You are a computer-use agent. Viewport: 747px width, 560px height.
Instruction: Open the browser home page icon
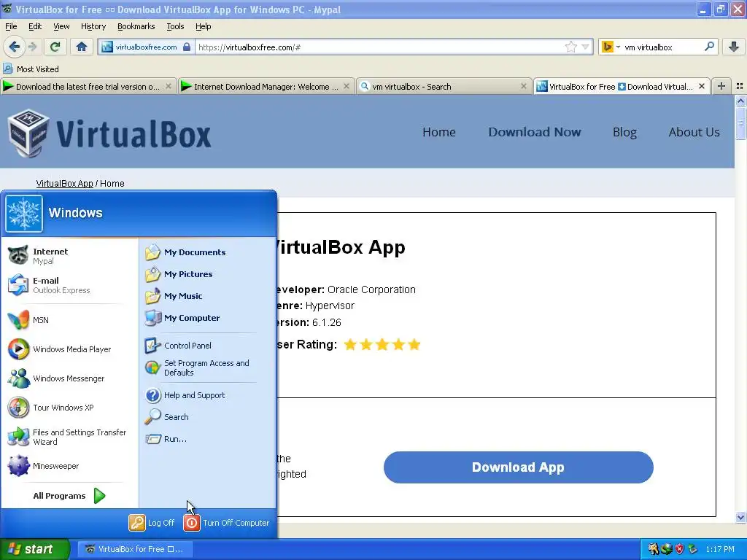point(82,47)
